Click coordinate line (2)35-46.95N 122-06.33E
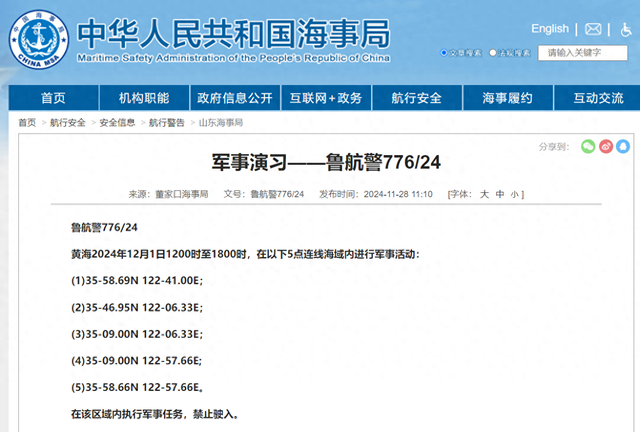 (x=137, y=307)
